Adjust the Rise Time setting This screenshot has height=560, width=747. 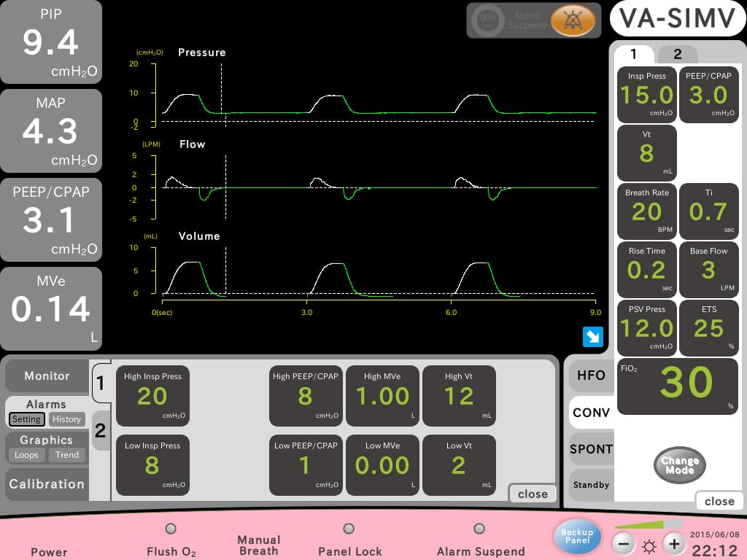pyautogui.click(x=647, y=270)
